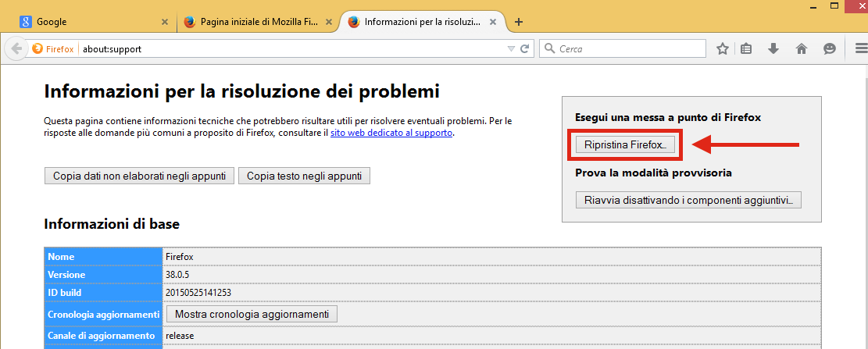Select version value 38.0.5
Screen dimensions: 868x349
coord(178,274)
